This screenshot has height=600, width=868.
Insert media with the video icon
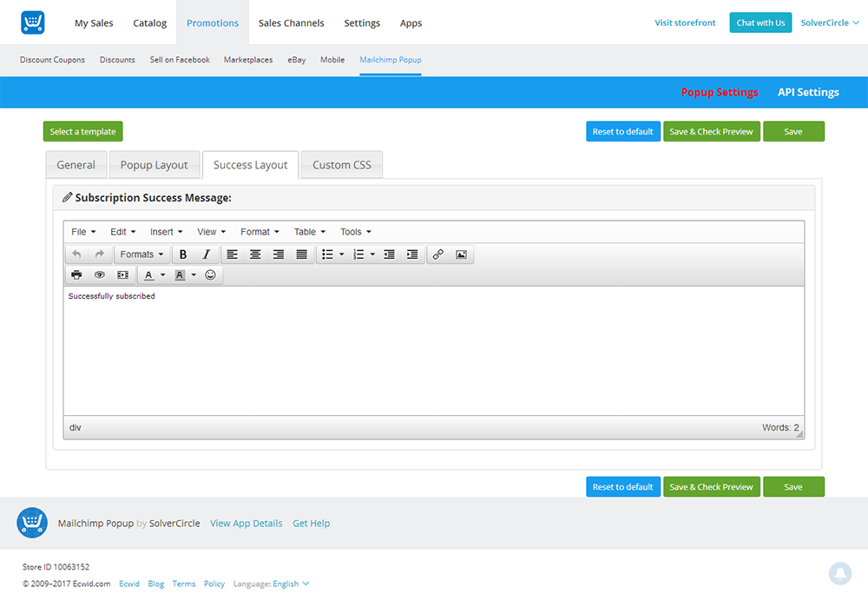click(x=123, y=274)
